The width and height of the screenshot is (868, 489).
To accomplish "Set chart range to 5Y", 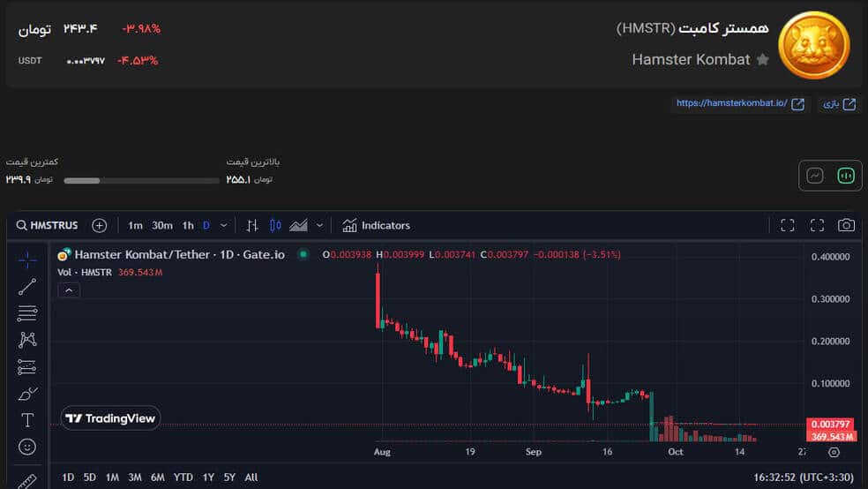I will (229, 478).
